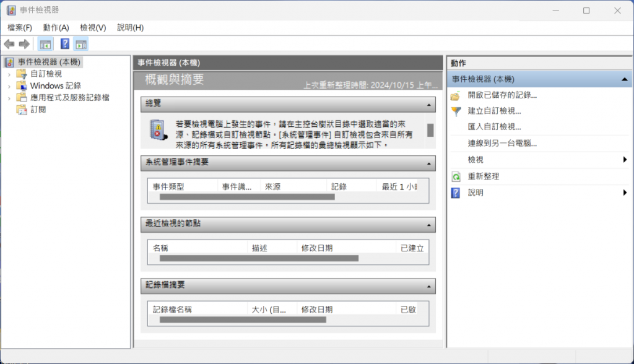
Task: Click the 應用程式及服務記錄檔 folder icon
Action: (22, 97)
